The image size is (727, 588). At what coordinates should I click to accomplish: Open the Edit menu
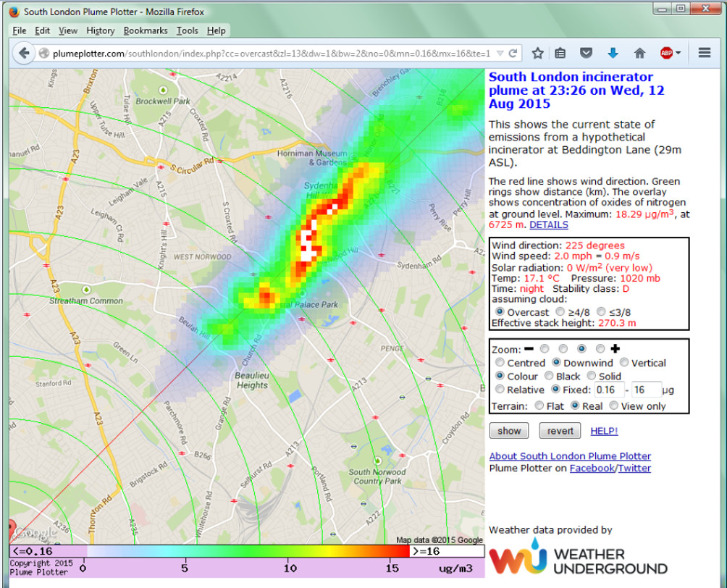coord(42,30)
